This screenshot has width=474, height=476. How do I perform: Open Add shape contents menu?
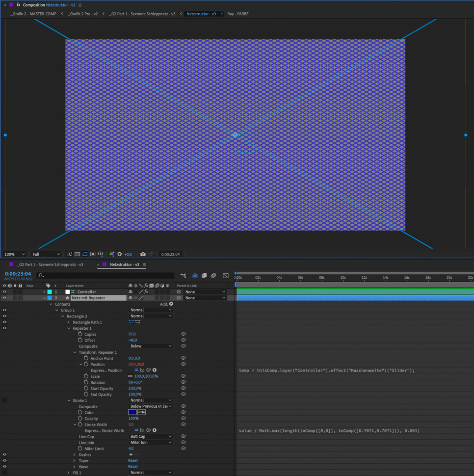point(171,304)
